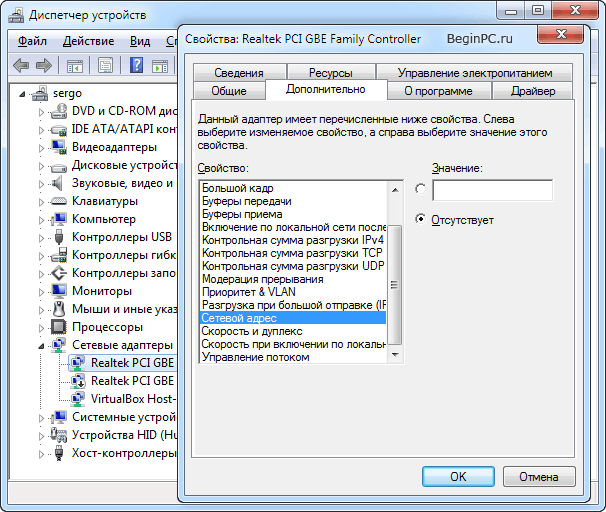Close the Realtek properties dialog
This screenshot has height=512, width=606.
[x=560, y=35]
